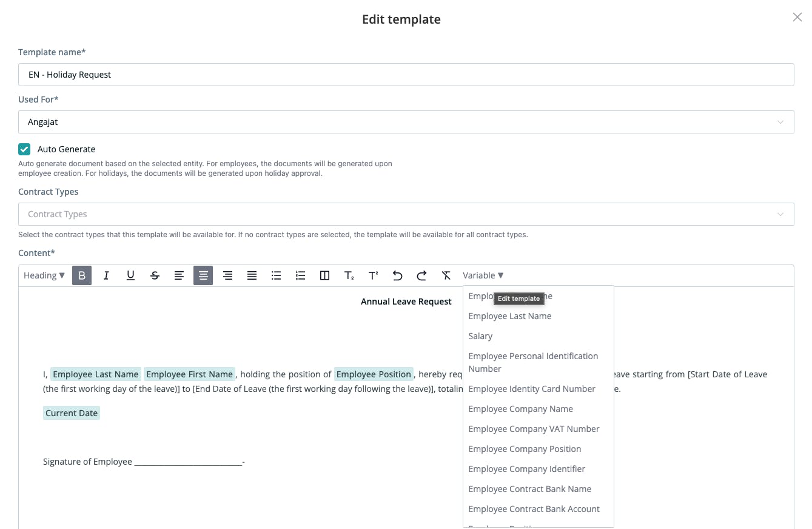The image size is (812, 529).
Task: Align text to the right
Action: click(227, 275)
